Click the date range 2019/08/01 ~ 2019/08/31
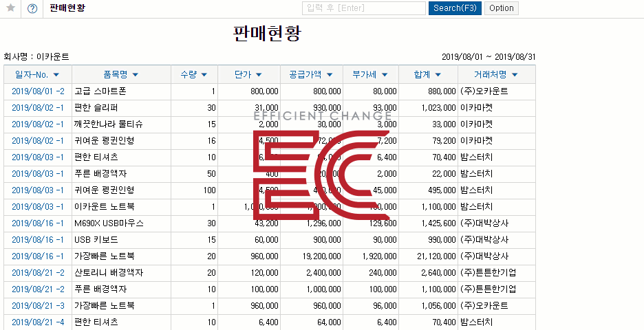 click(x=489, y=57)
